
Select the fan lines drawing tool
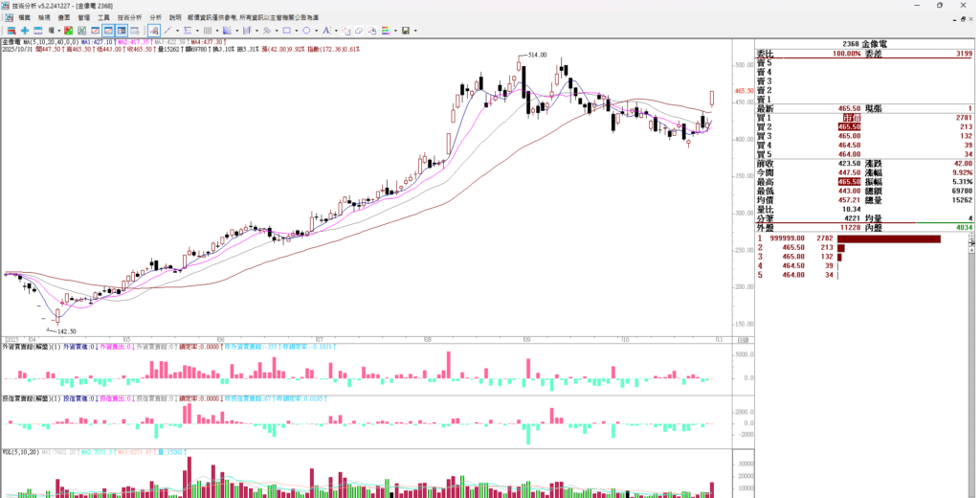click(x=227, y=30)
